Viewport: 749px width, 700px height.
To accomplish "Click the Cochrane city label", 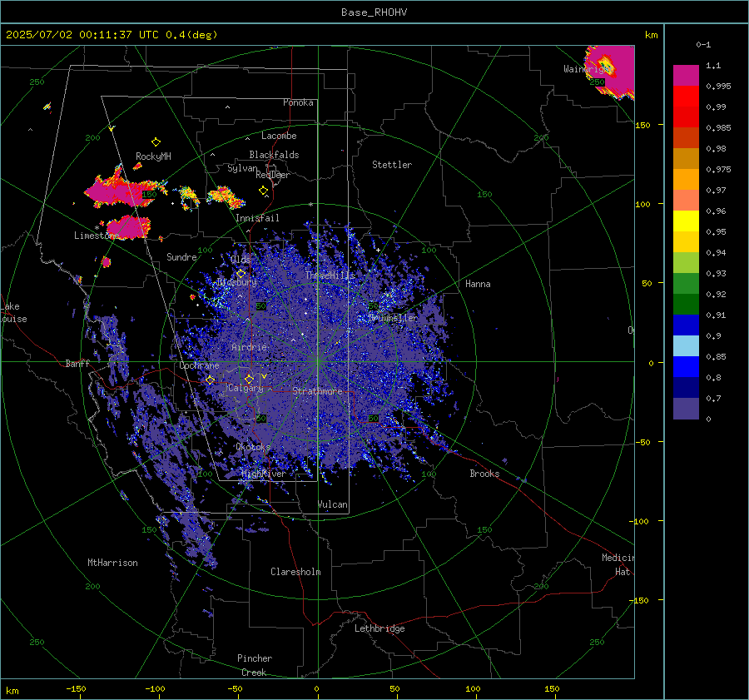I will coord(199,365).
